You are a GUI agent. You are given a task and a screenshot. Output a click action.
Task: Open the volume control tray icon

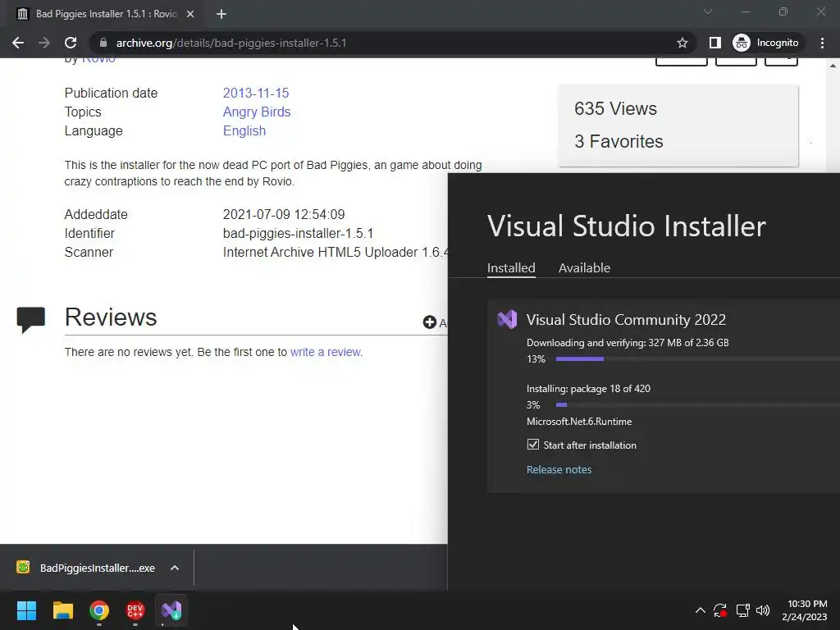[763, 610]
